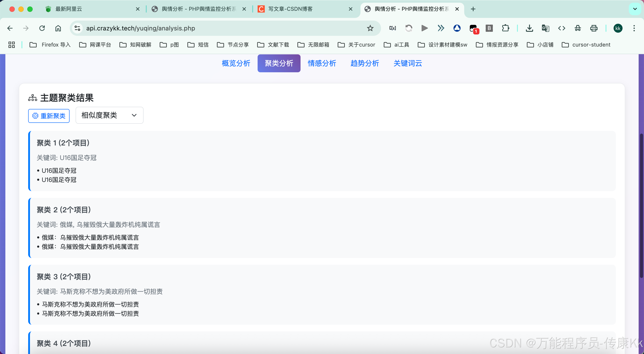The image size is (644, 354).
Task: Open the extensions puzzle icon
Action: click(505, 28)
